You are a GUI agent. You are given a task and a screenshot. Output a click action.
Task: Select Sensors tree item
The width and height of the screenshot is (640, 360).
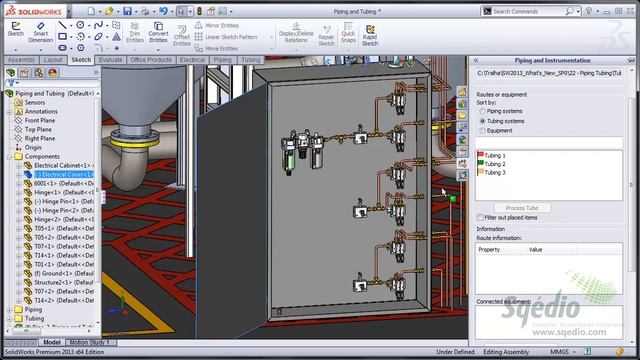click(35, 102)
